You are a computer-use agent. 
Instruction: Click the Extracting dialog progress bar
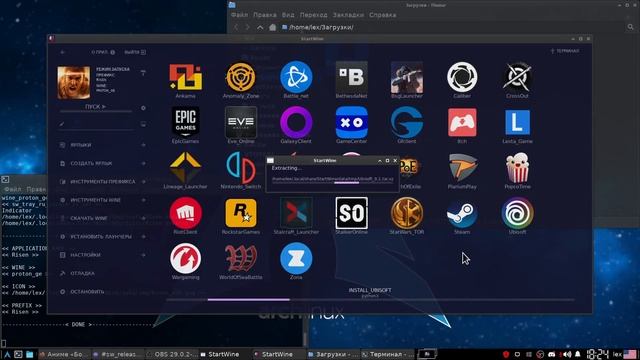pos(333,183)
